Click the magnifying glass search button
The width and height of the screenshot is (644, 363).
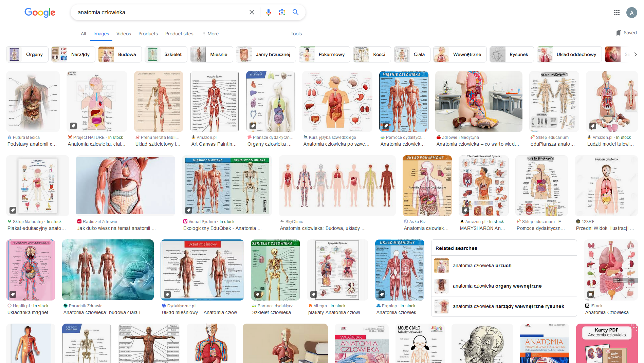pos(295,12)
